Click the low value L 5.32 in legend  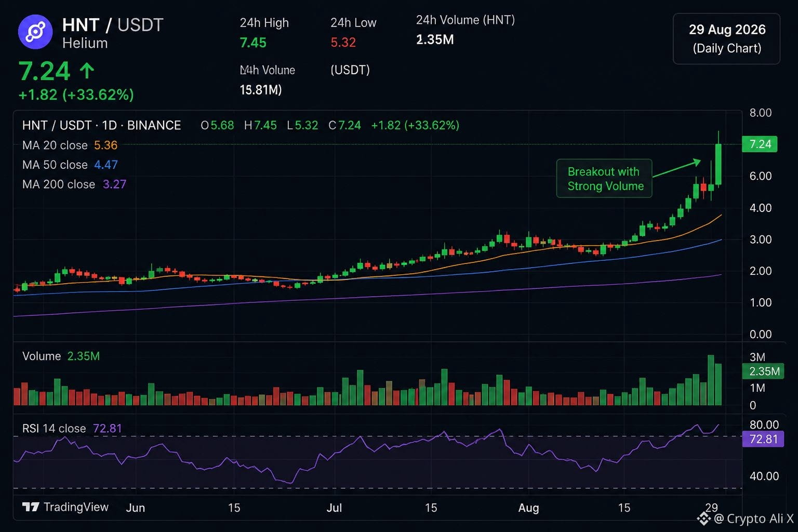click(302, 125)
